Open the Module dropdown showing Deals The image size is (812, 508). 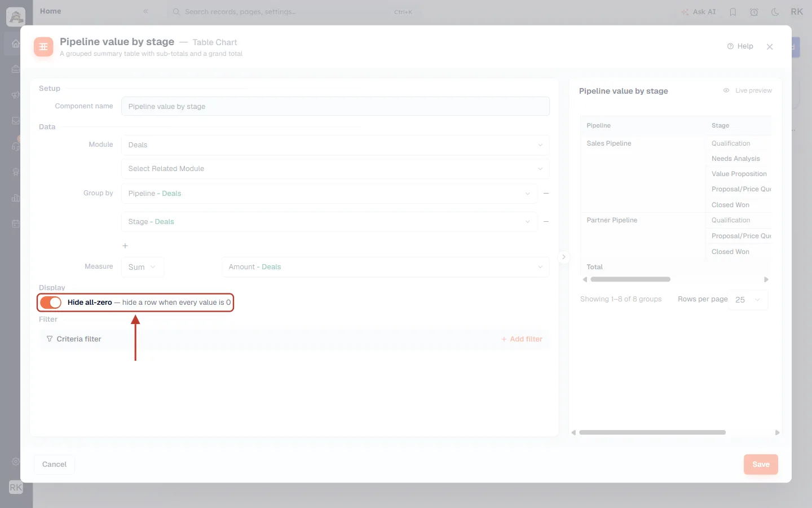tap(335, 145)
